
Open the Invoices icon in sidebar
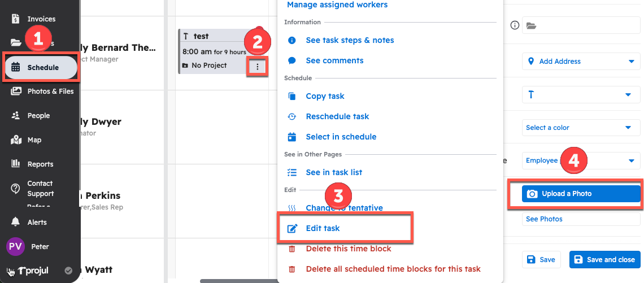16,19
